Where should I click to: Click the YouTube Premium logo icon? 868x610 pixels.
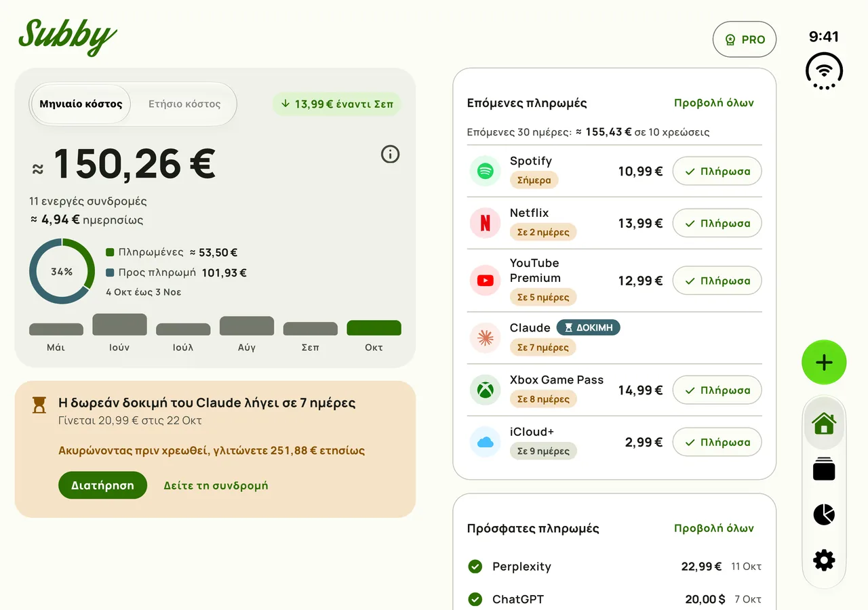pos(485,281)
